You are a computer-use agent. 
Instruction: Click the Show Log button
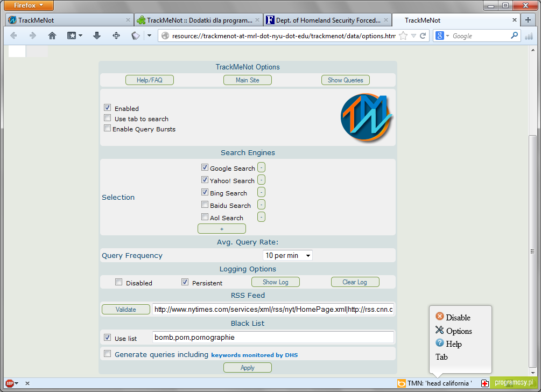(x=275, y=282)
